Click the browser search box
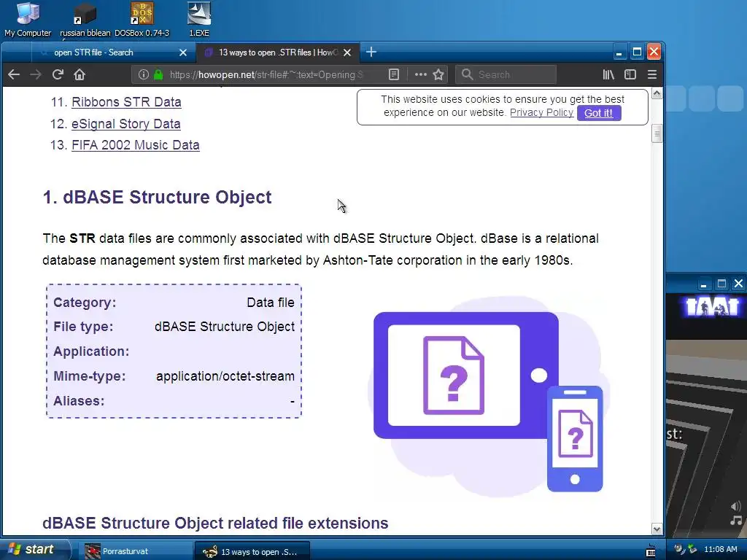Image resolution: width=747 pixels, height=560 pixels. pyautogui.click(x=506, y=75)
